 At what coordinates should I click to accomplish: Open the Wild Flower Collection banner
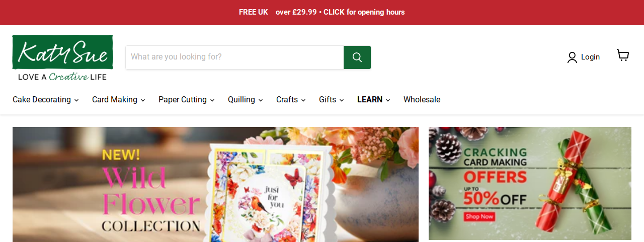click(x=215, y=185)
